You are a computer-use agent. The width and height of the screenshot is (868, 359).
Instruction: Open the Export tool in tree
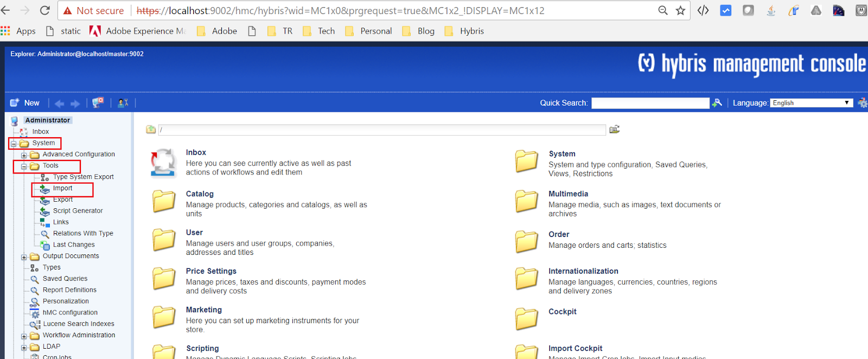pos(63,200)
